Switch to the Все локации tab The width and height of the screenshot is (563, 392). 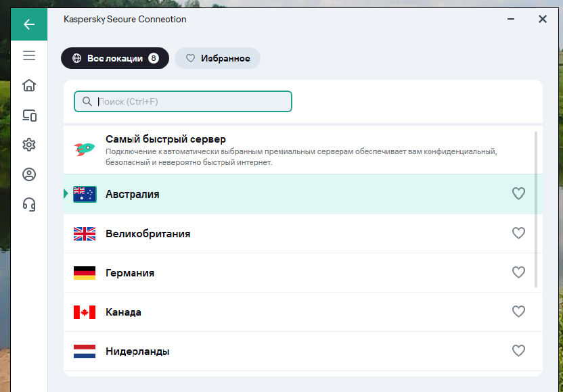(115, 58)
